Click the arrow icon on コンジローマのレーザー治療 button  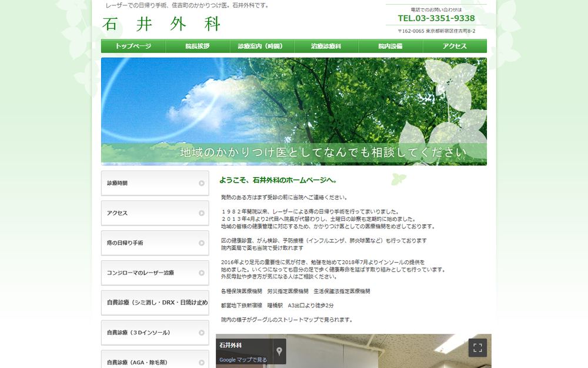pos(202,273)
